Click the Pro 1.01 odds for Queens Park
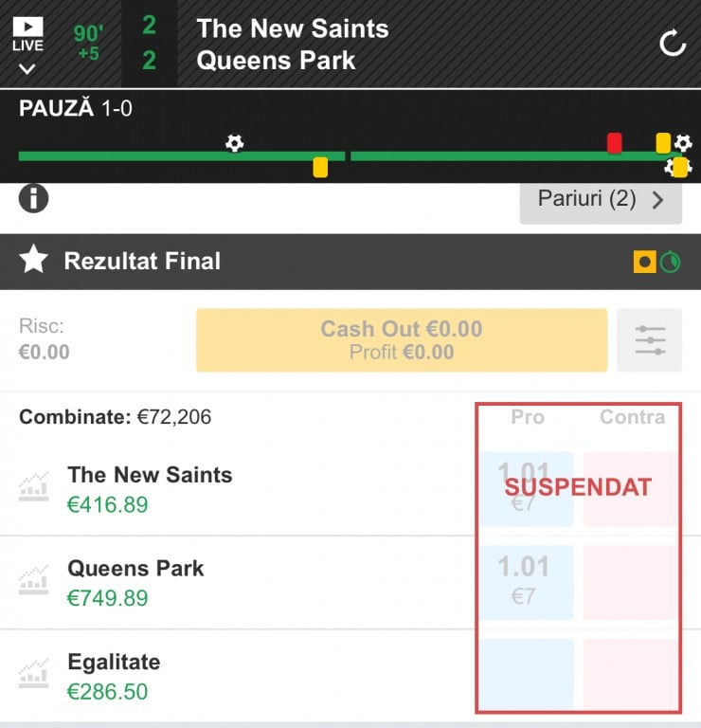 [x=526, y=582]
